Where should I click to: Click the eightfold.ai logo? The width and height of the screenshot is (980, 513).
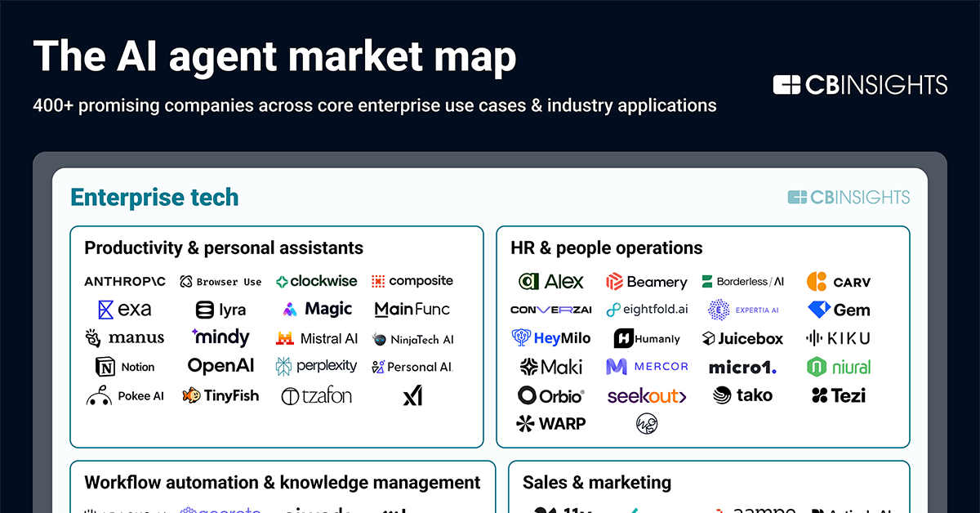(x=648, y=309)
